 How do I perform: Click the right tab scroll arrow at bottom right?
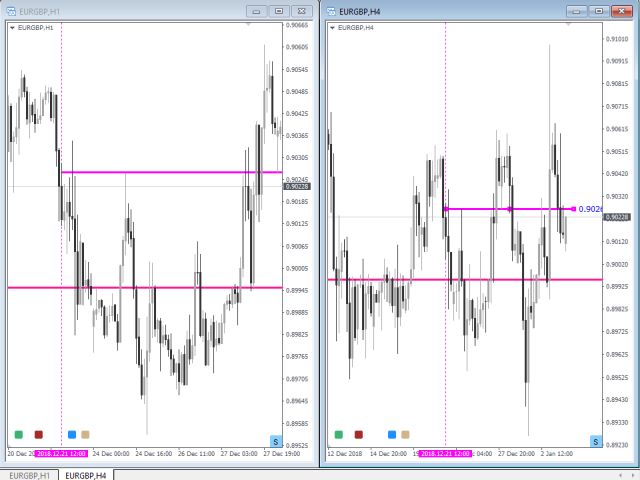tap(631, 476)
